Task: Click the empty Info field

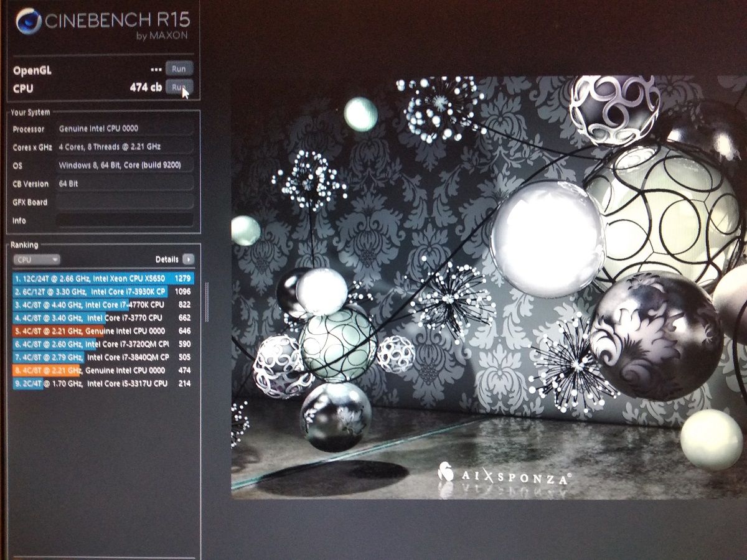Action: [x=125, y=220]
